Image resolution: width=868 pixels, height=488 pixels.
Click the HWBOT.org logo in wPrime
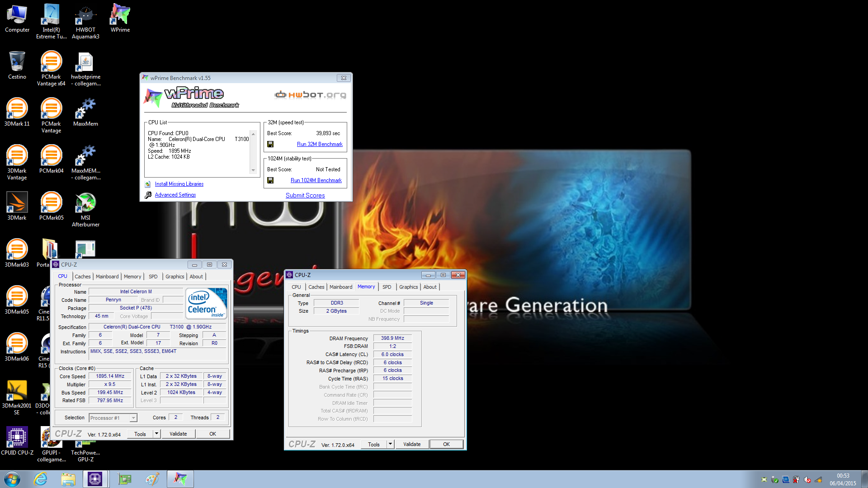(311, 94)
